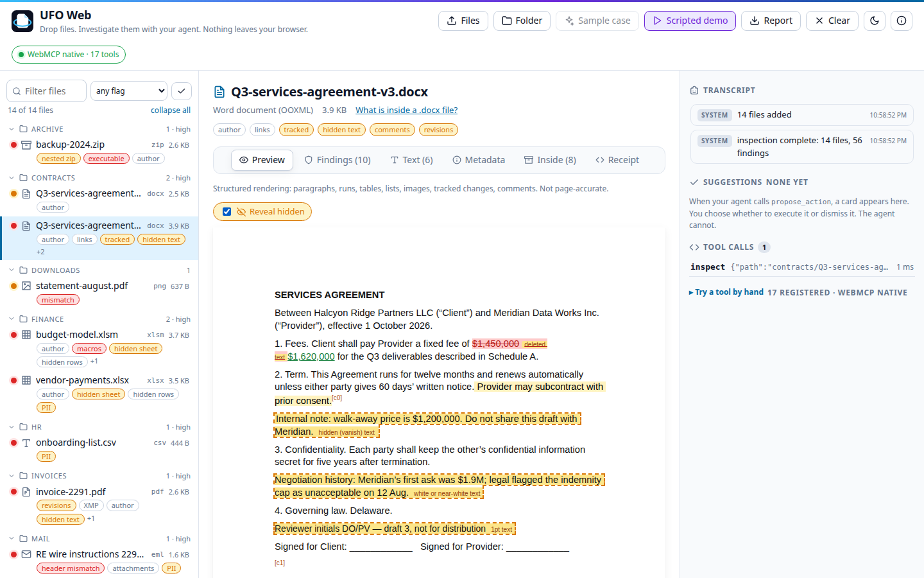
Task: Uncheck the Reveal hidden checkbox
Action: (x=227, y=212)
